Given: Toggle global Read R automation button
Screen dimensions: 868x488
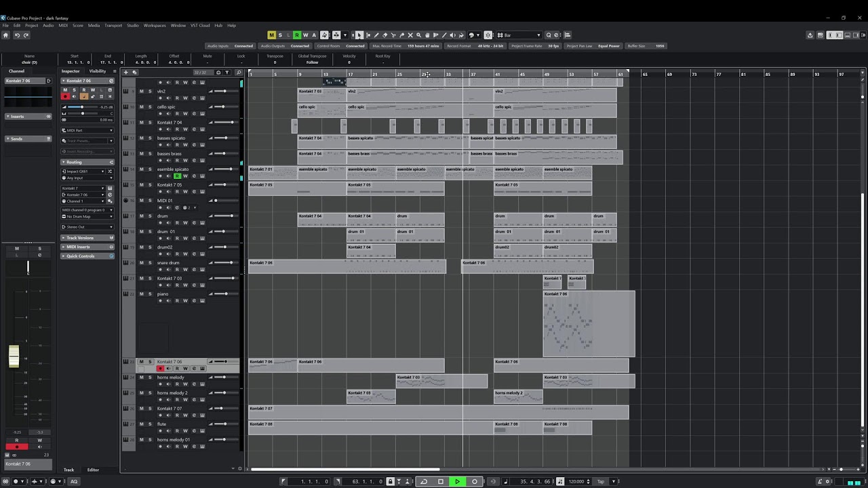Looking at the screenshot, I should click(x=297, y=35).
